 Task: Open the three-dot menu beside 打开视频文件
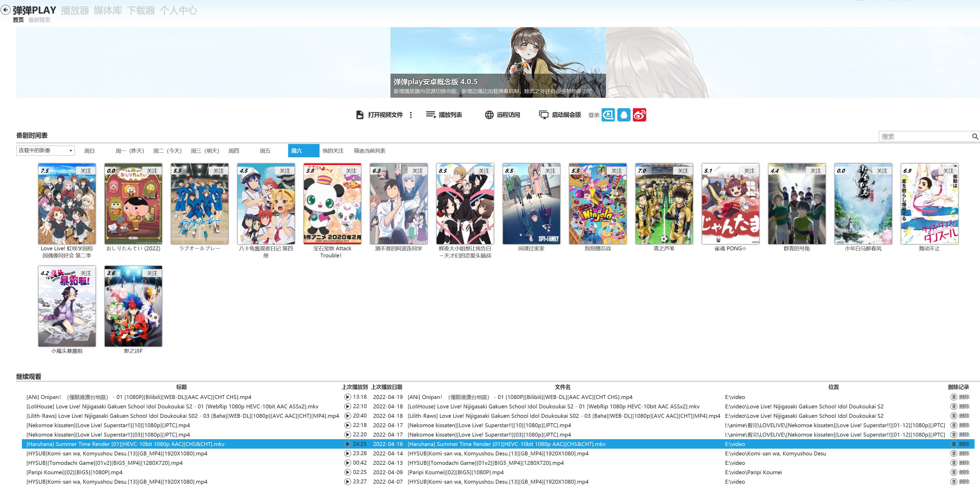click(411, 114)
